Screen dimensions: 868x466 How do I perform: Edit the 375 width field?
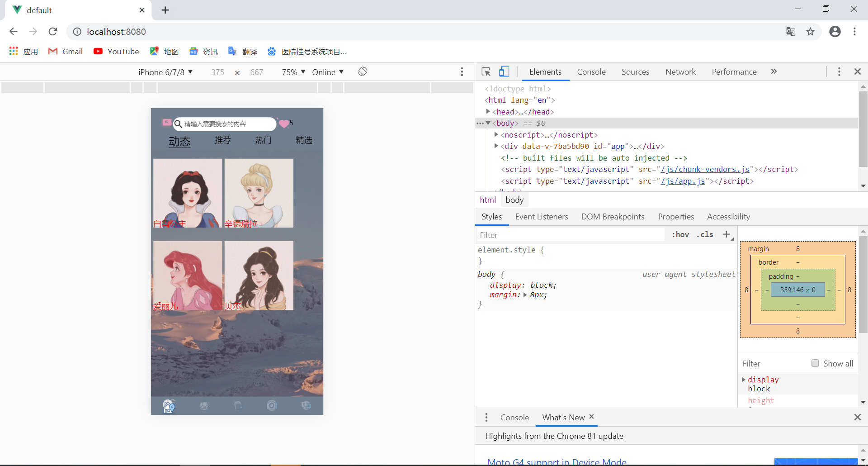pos(217,72)
